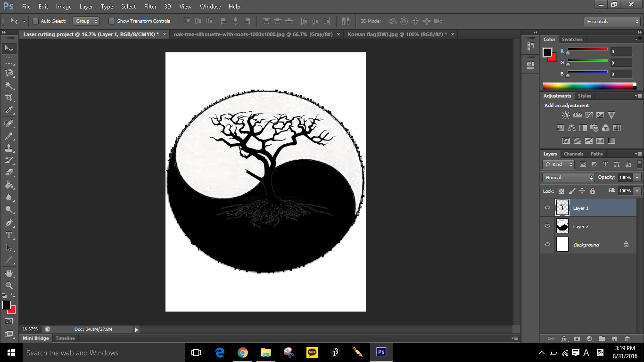The width and height of the screenshot is (644, 362).
Task: Open the Paths tab
Action: point(596,154)
